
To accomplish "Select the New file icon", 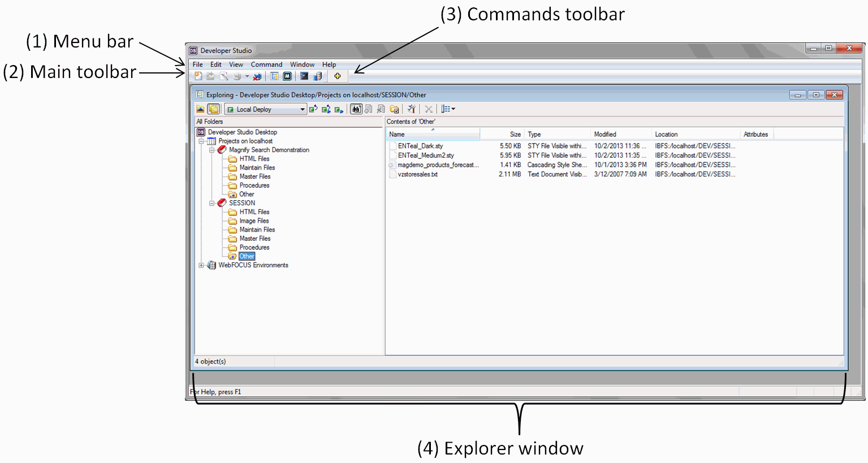I will tap(199, 76).
